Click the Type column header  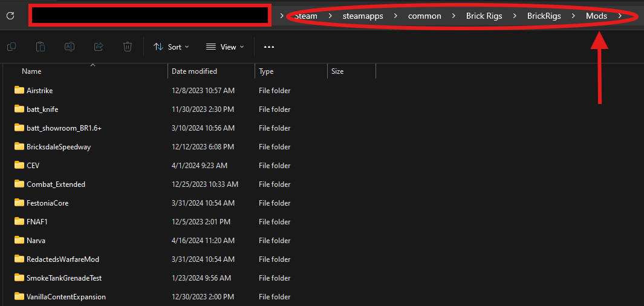tap(266, 71)
